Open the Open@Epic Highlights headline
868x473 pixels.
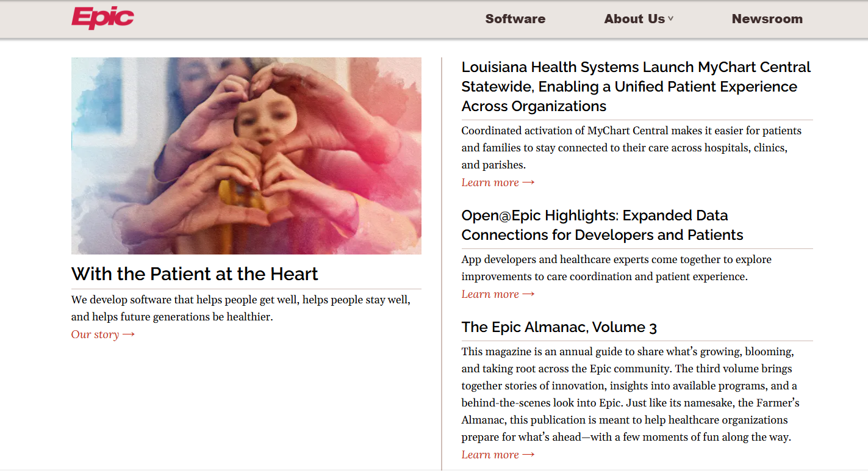tap(602, 225)
